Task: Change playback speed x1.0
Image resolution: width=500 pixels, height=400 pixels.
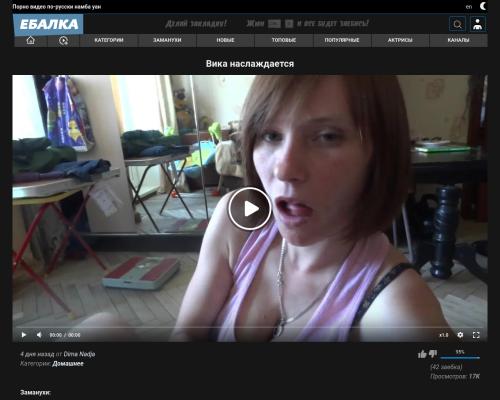Action: click(x=444, y=335)
